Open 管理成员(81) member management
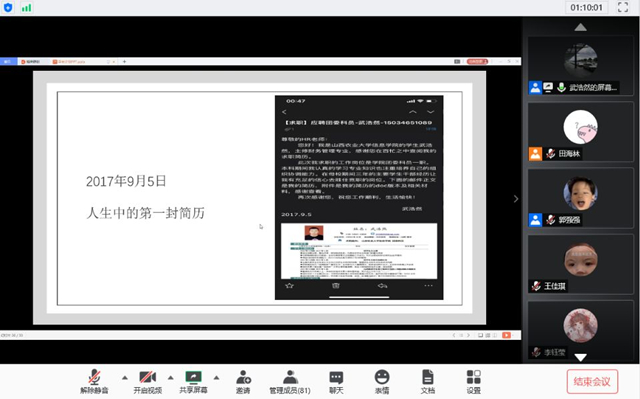Screen dimensions: 640x399 [x=290, y=381]
